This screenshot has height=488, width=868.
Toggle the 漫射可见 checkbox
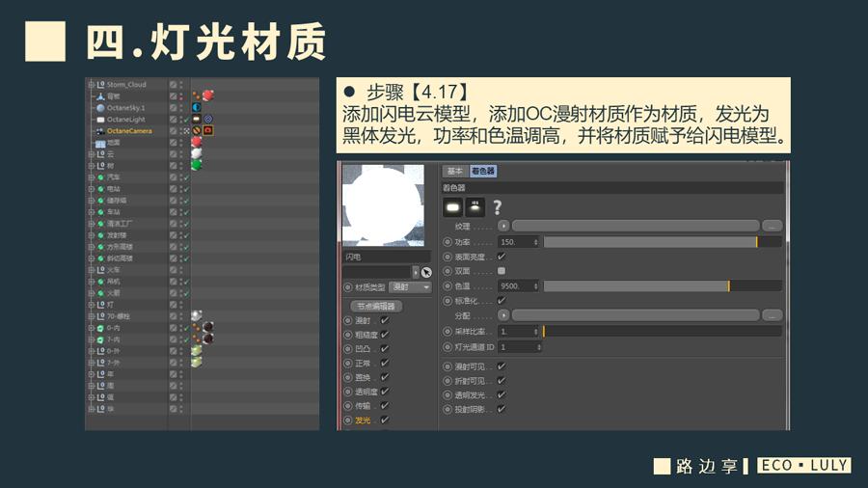coord(502,366)
